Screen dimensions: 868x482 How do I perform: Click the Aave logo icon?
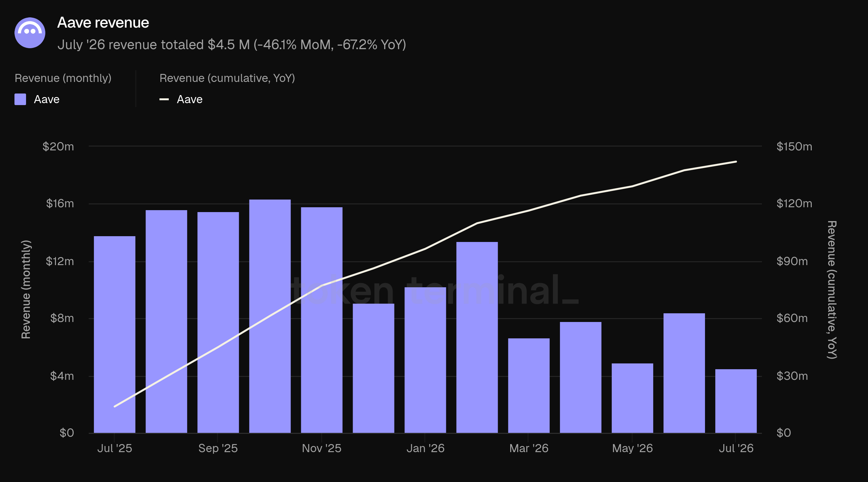pyautogui.click(x=30, y=33)
